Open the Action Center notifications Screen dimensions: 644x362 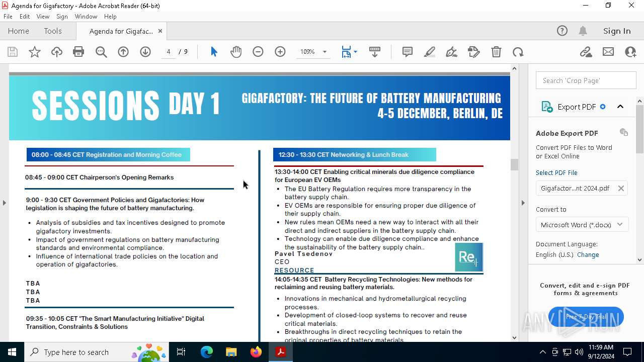click(x=628, y=352)
